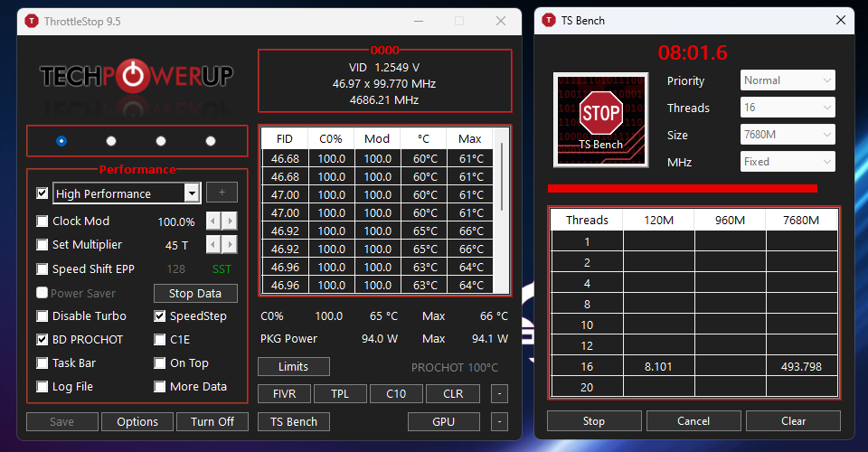
Task: Click the TS Bench title bar app icon
Action: pyautogui.click(x=549, y=21)
